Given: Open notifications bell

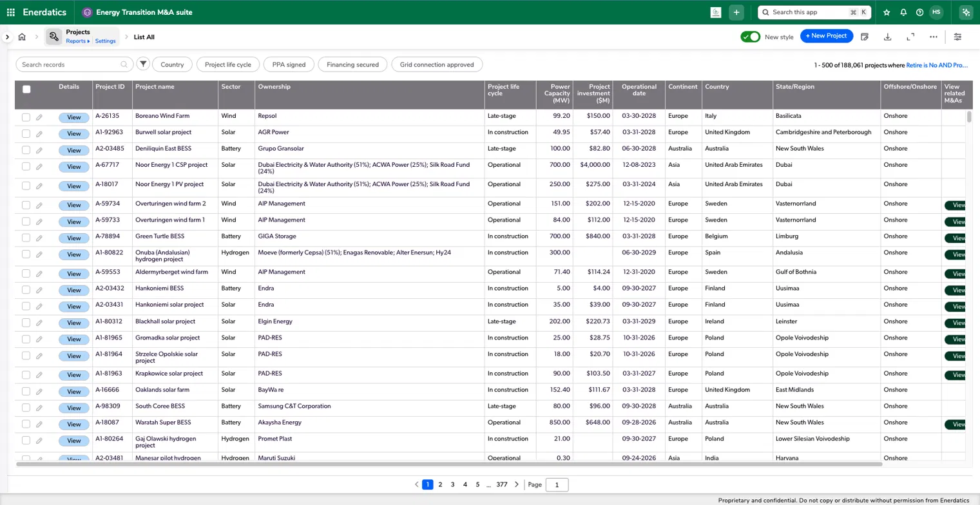Looking at the screenshot, I should pyautogui.click(x=903, y=12).
